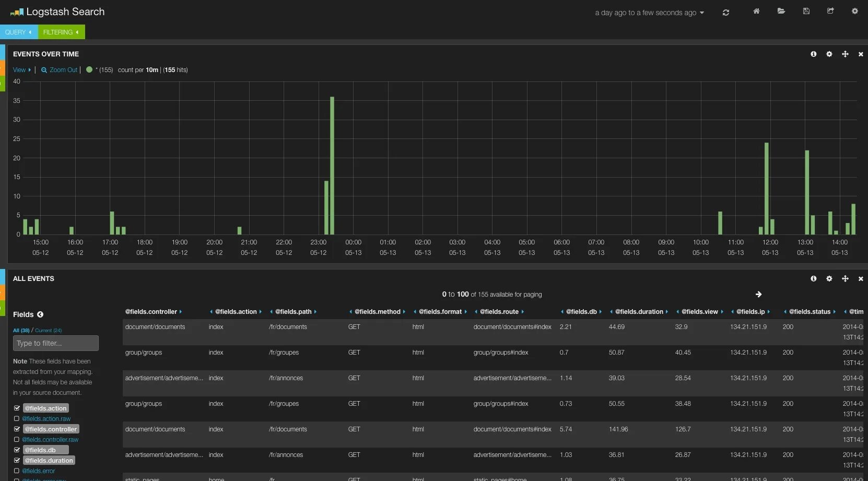
Task: Move @fields.status column left arrow
Action: (785, 312)
